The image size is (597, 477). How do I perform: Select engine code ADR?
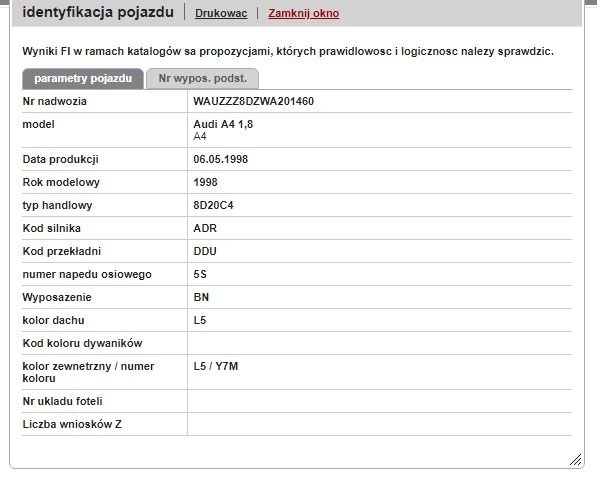coord(205,228)
